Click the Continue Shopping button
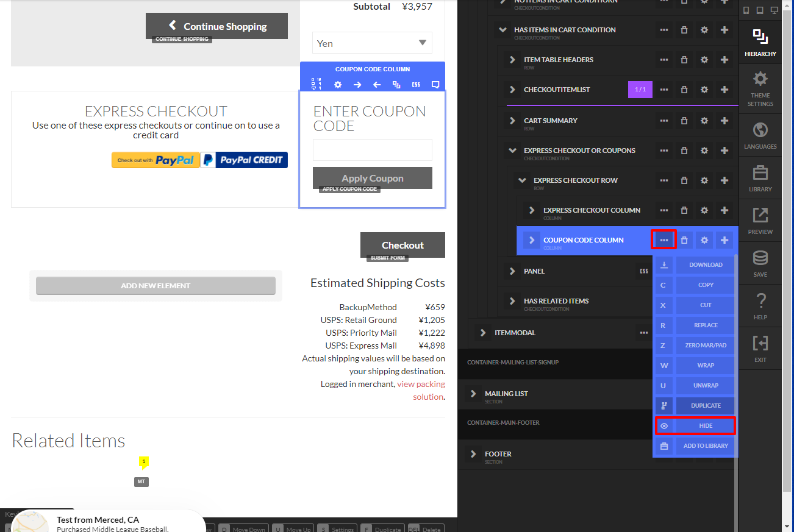794x532 pixels. point(216,26)
